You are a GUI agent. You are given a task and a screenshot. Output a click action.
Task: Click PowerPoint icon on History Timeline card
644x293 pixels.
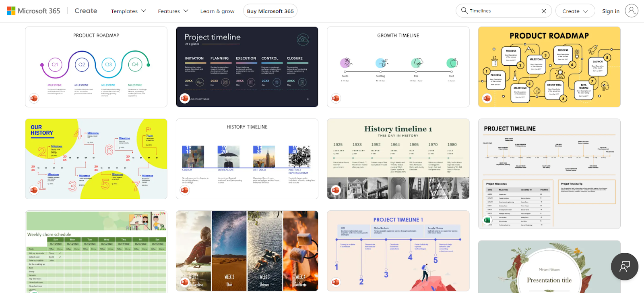185,190
